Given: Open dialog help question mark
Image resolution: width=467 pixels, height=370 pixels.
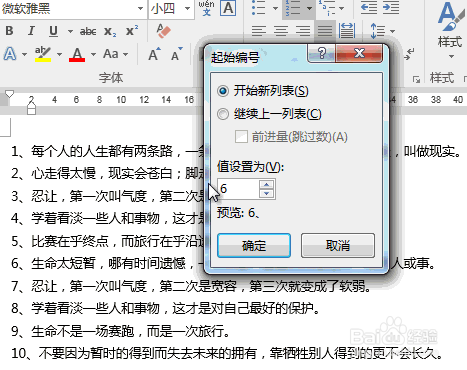Looking at the screenshot, I should [x=322, y=53].
